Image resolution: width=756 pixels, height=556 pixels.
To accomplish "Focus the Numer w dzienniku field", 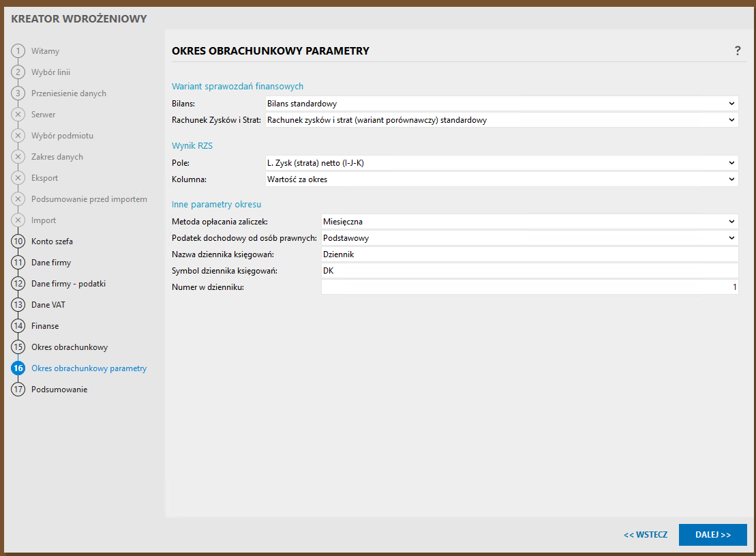I will [529, 287].
